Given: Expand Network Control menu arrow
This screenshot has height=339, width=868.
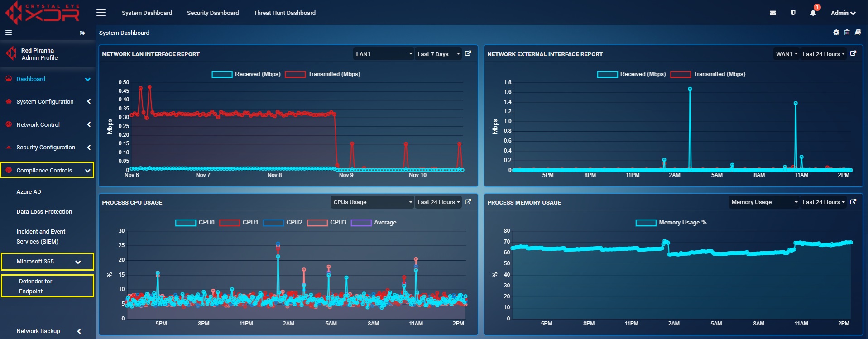Looking at the screenshot, I should pyautogui.click(x=89, y=124).
